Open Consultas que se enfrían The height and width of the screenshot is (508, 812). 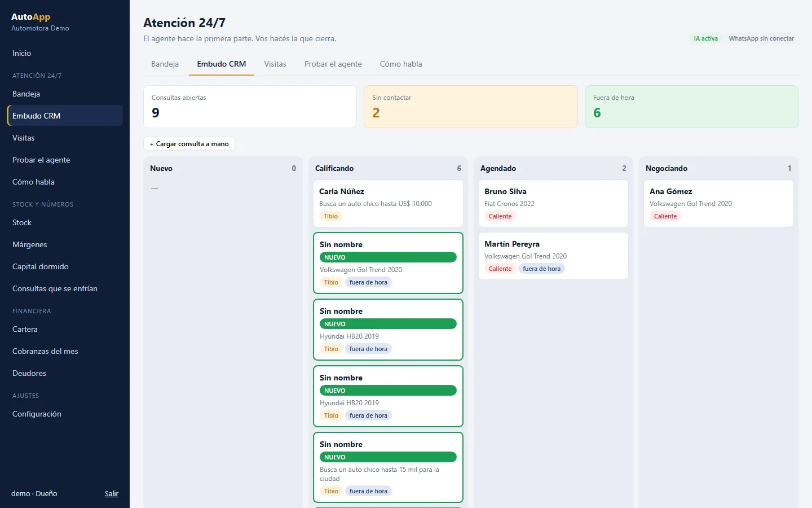tap(65, 288)
